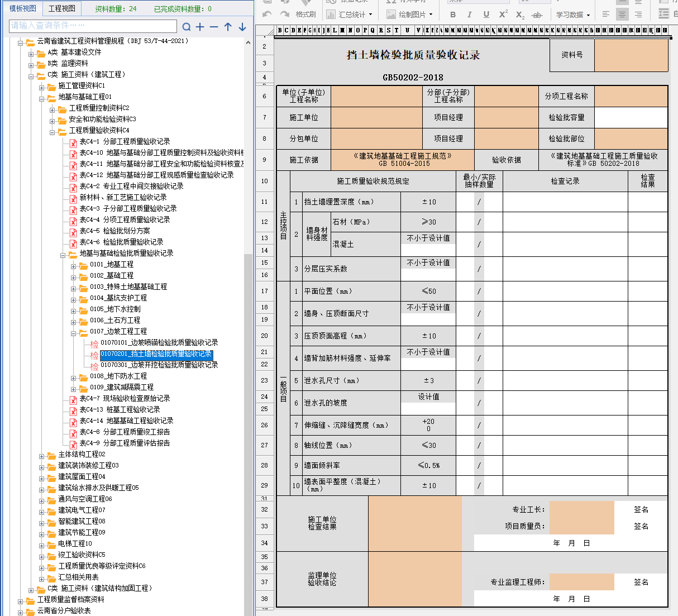Screen dimensions: 678x616
Task: Click the 已完成资料数量: 0 label
Action: [x=183, y=8]
